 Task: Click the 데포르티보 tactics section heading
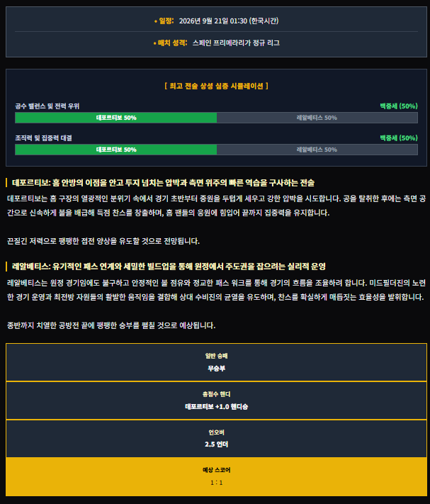tap(163, 183)
